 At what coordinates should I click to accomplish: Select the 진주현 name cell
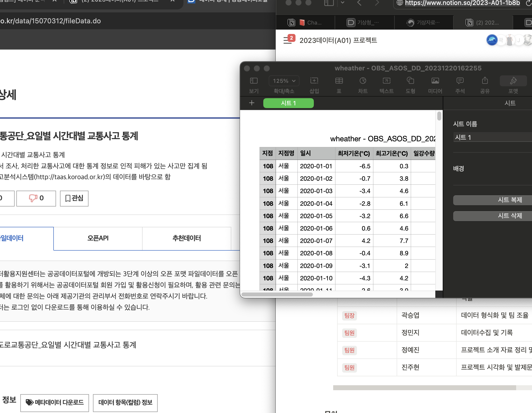426,367
